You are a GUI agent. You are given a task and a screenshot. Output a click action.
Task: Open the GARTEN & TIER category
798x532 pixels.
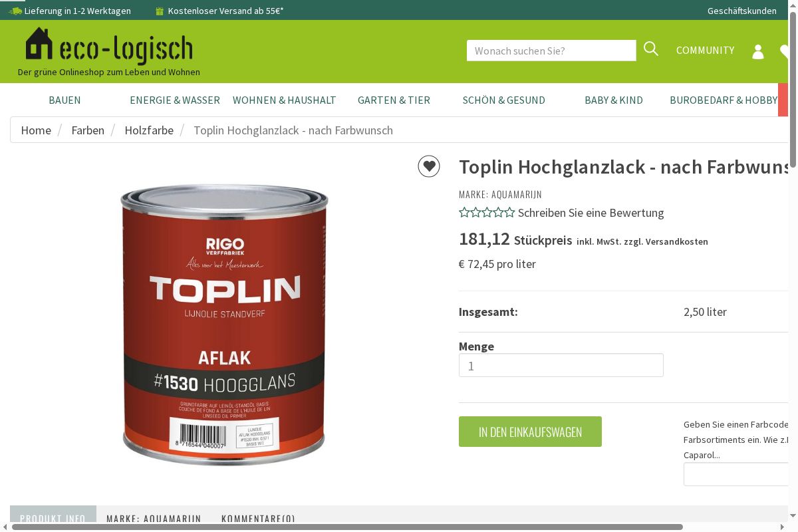pyautogui.click(x=394, y=100)
